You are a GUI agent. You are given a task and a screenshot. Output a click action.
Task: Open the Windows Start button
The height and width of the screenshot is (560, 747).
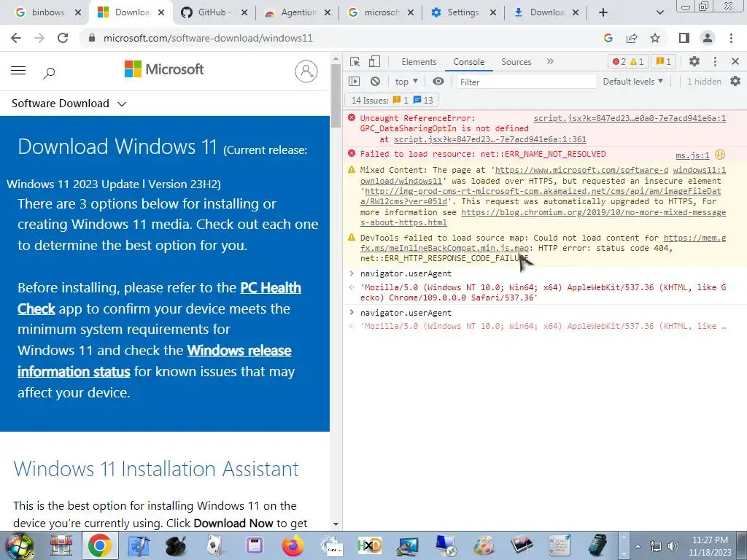point(19,545)
